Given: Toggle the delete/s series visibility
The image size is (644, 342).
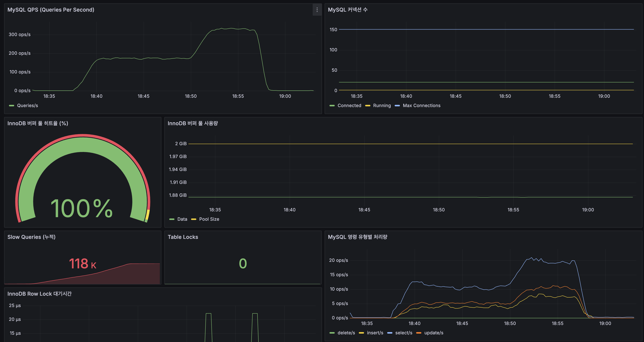Looking at the screenshot, I should tap(346, 333).
